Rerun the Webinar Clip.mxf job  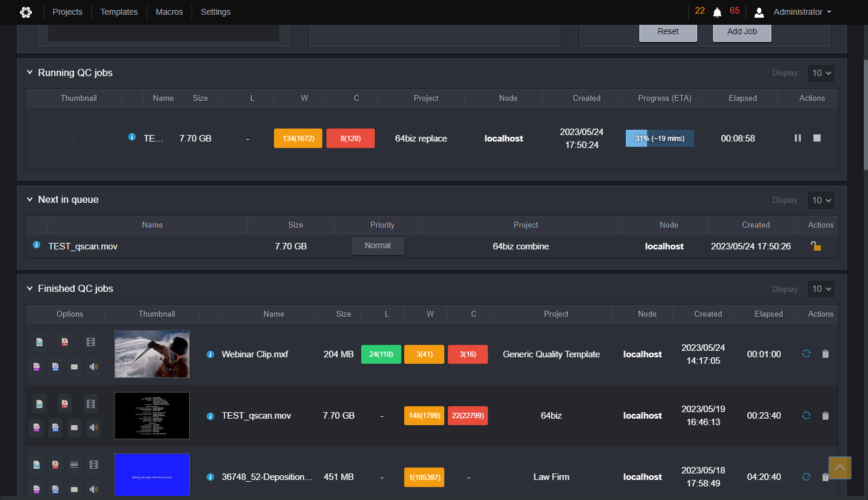(x=806, y=354)
